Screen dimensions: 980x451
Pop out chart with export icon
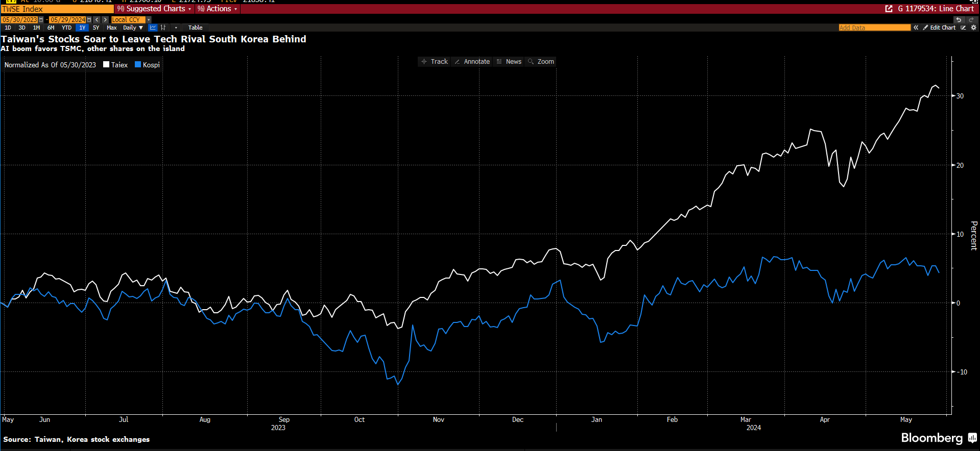(x=889, y=9)
